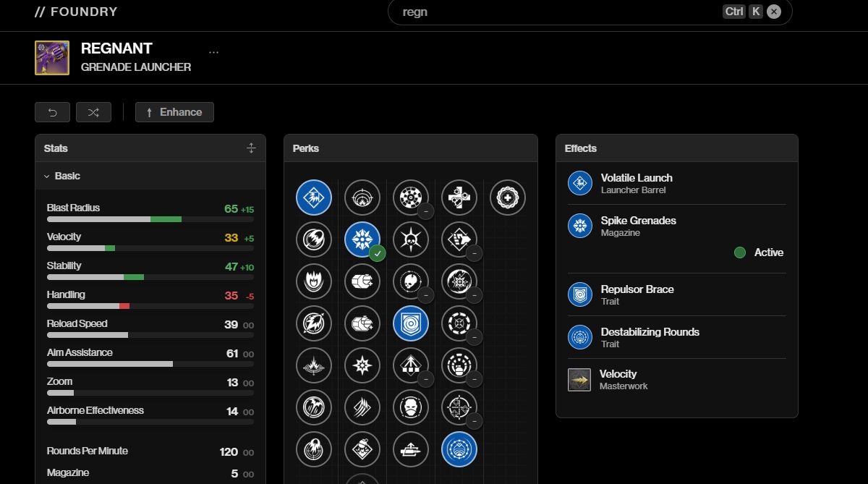Expand or collapse the Stats panel
The height and width of the screenshot is (484, 868).
[251, 148]
